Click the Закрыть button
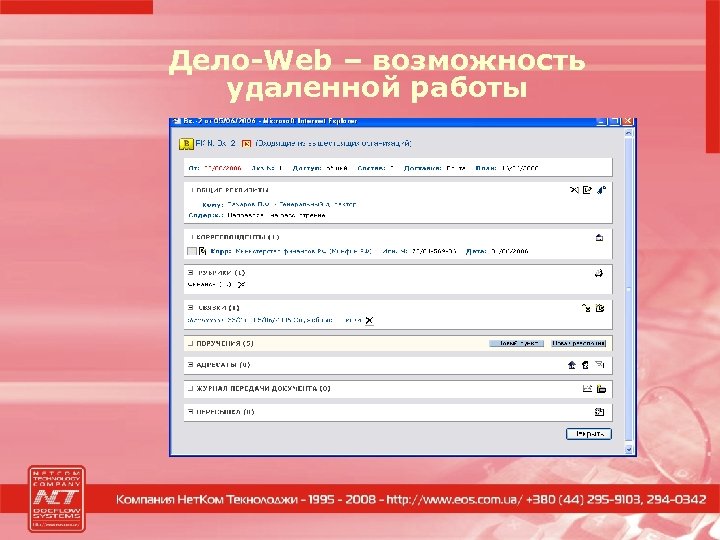This screenshot has width=720, height=540. 589,434
